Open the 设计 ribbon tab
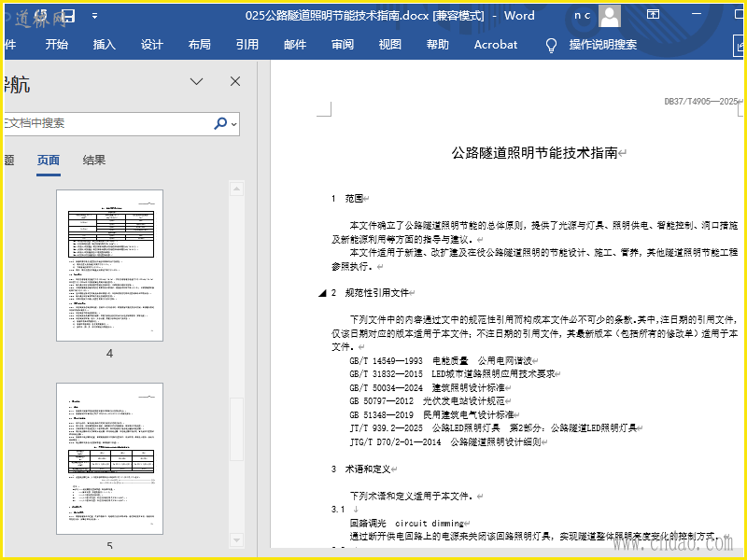Screen dimensions: 747x560 pyautogui.click(x=152, y=45)
